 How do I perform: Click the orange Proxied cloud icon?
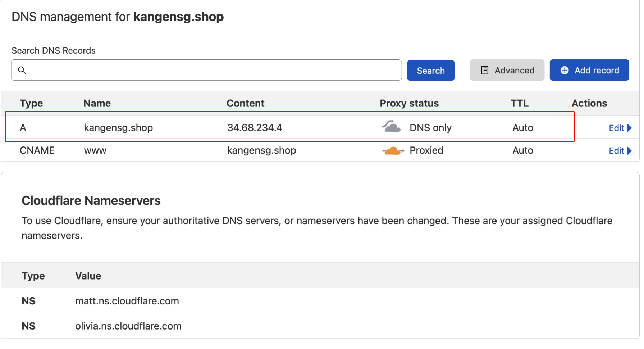point(393,151)
